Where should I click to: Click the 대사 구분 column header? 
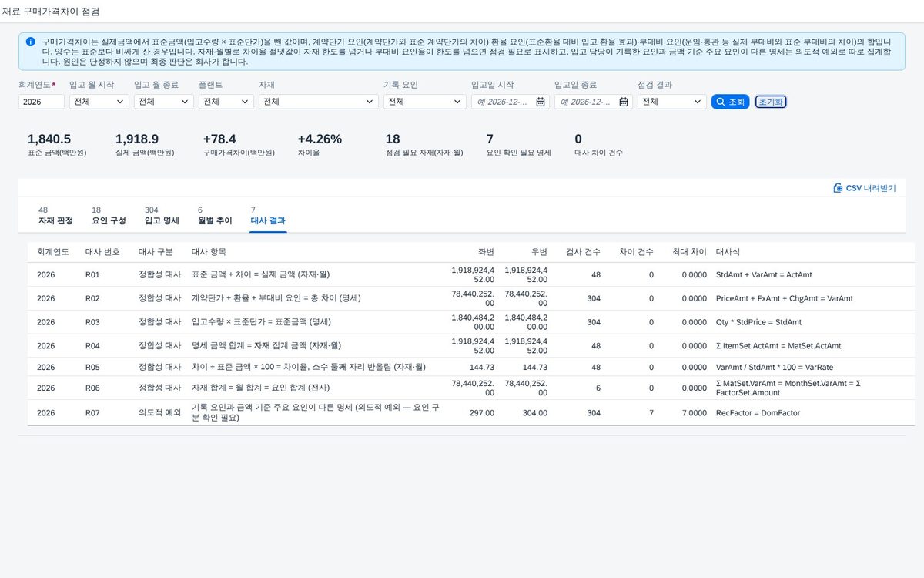pyautogui.click(x=156, y=252)
